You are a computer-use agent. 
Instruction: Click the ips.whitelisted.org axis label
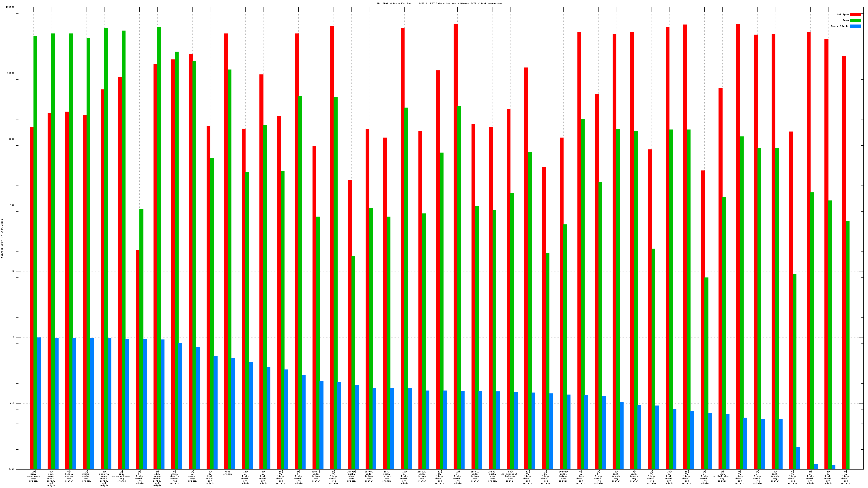722,476
